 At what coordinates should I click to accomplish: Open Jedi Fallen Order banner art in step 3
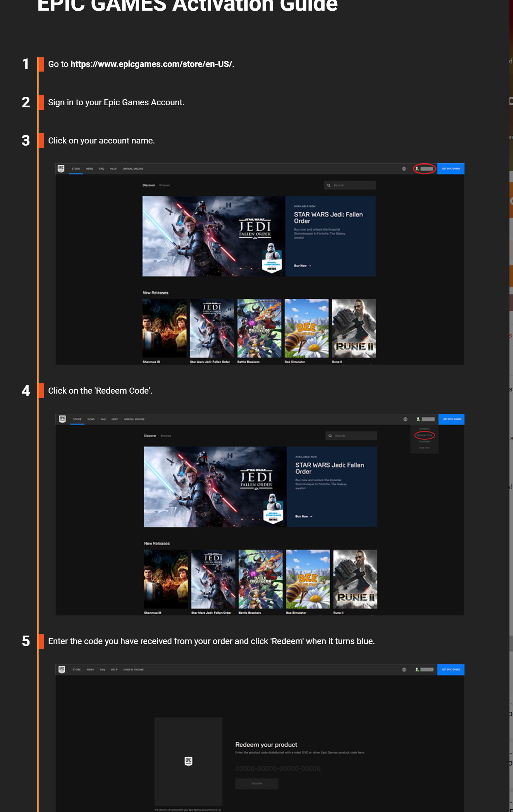[x=214, y=236]
